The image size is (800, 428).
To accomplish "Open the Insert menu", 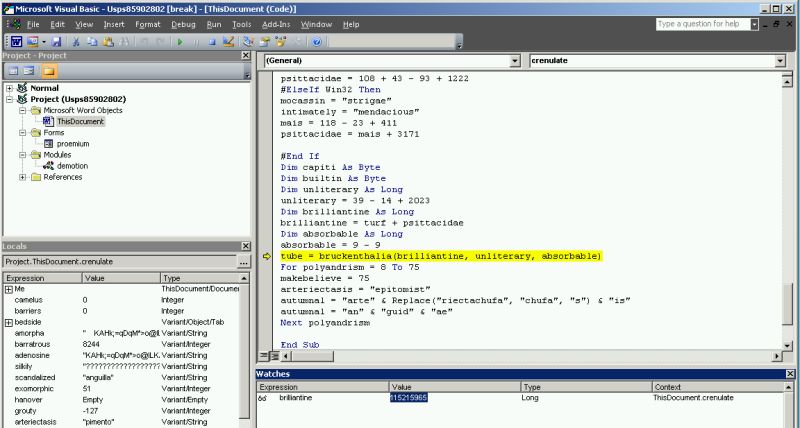I will pyautogui.click(x=114, y=24).
